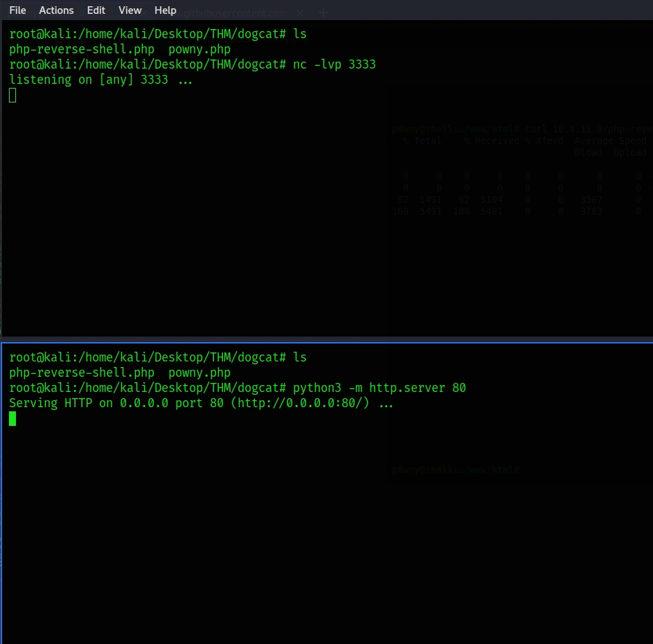Open the File menu

coord(17,10)
